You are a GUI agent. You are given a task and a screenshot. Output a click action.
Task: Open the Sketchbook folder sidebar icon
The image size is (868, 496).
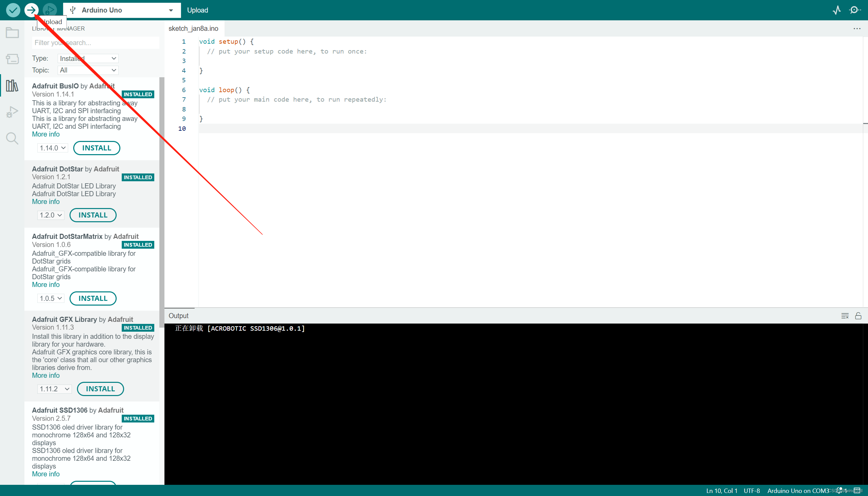click(12, 33)
